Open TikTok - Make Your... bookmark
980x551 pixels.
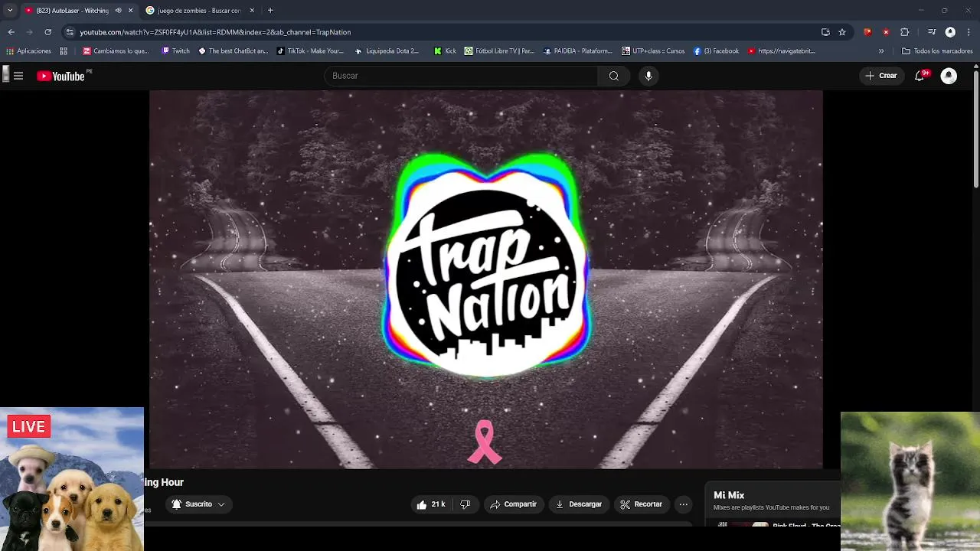coord(310,51)
